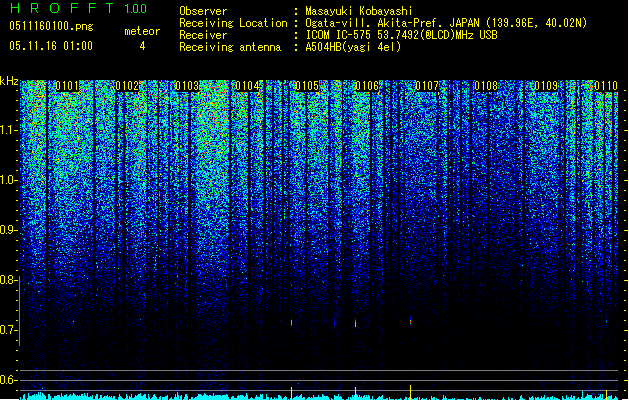
Task: Click the cyan signal level graph
Action: 319,396
